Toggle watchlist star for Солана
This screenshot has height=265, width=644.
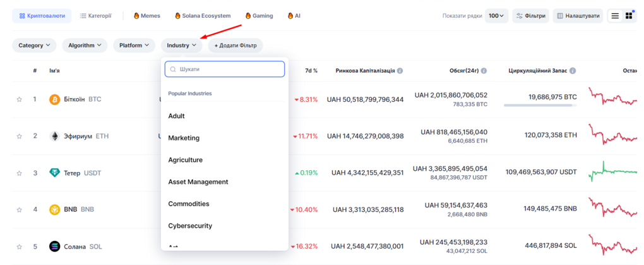tap(20, 246)
